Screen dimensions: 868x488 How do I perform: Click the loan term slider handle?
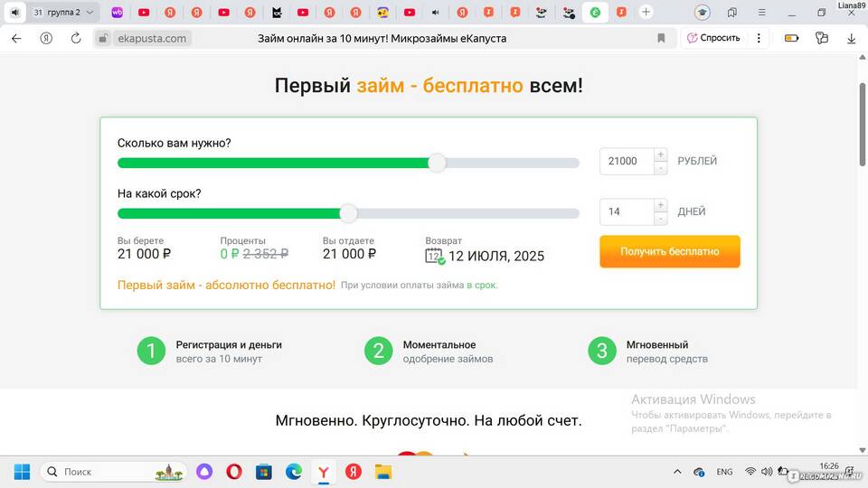pos(348,213)
